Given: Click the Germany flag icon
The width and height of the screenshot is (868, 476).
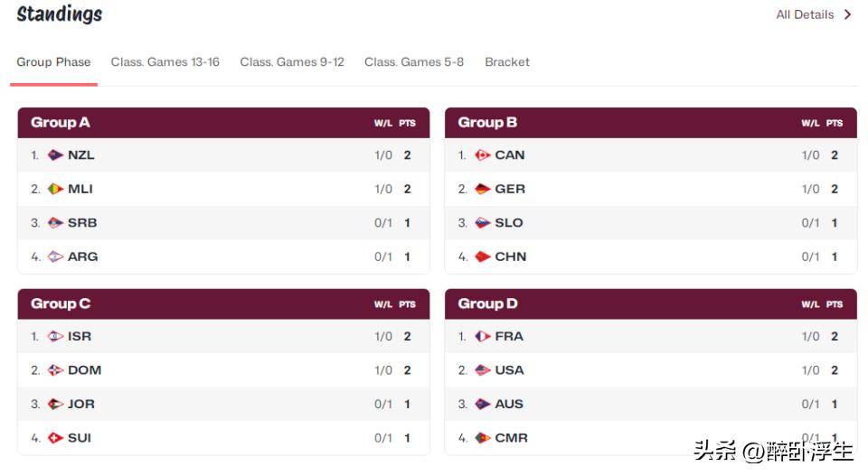Looking at the screenshot, I should (x=483, y=189).
